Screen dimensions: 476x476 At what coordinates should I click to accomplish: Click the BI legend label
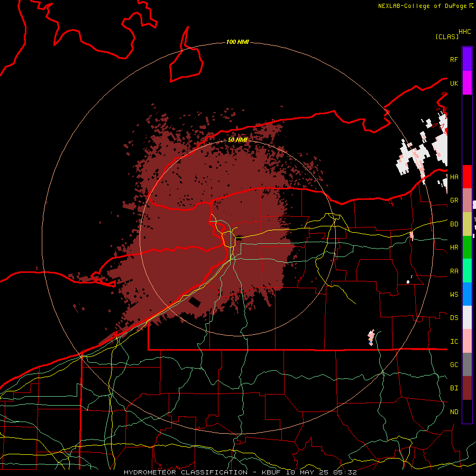pyautogui.click(x=454, y=388)
